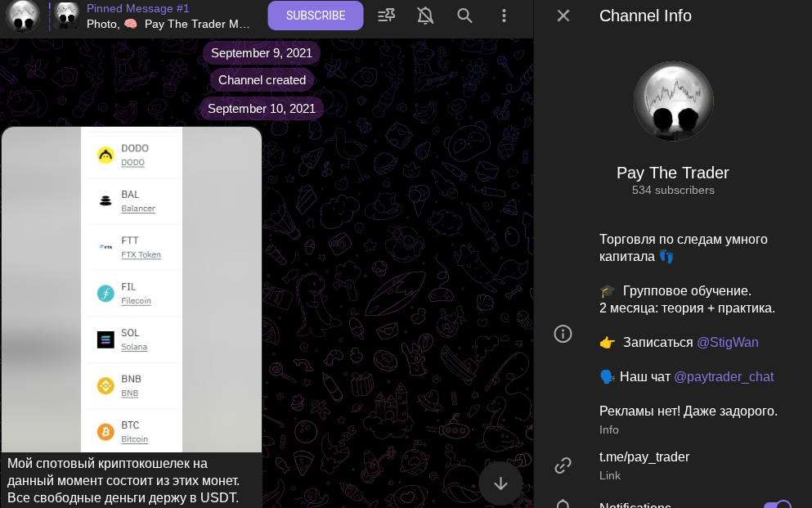Click the '534 subscribers' text

click(x=673, y=190)
